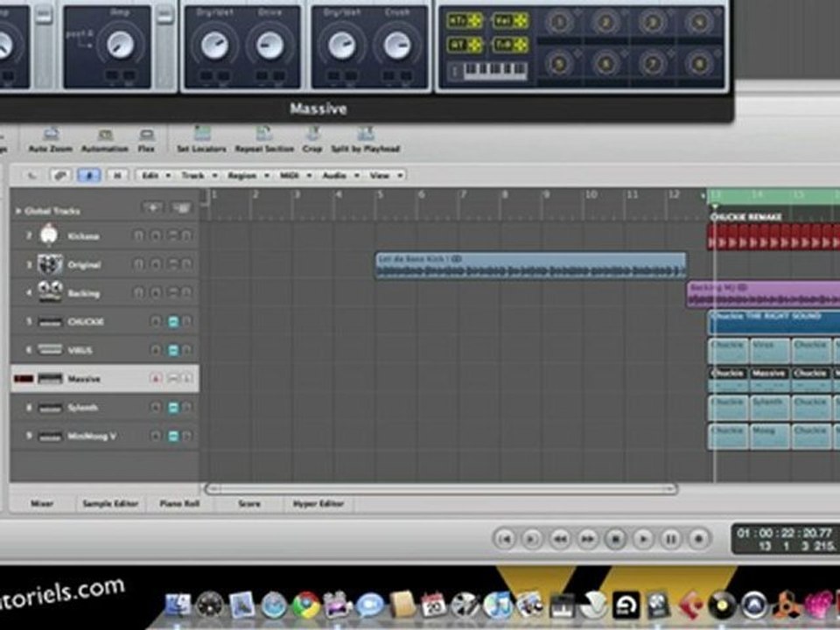Enable Flex view from the toolbar

coord(146,134)
